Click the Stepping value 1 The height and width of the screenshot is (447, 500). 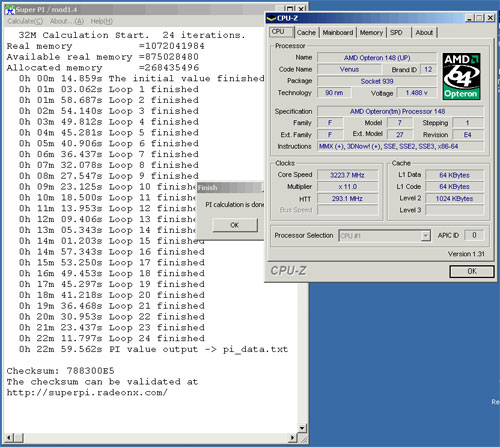(467, 123)
